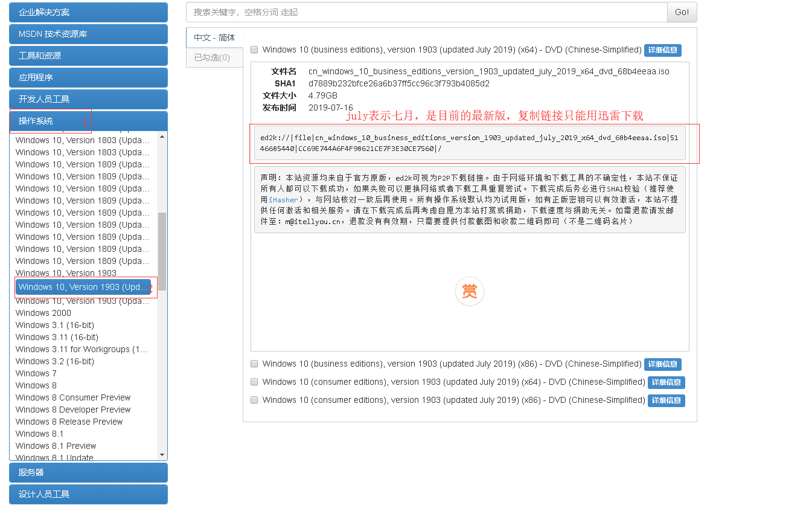Click the ed2k download link text

tap(469, 143)
